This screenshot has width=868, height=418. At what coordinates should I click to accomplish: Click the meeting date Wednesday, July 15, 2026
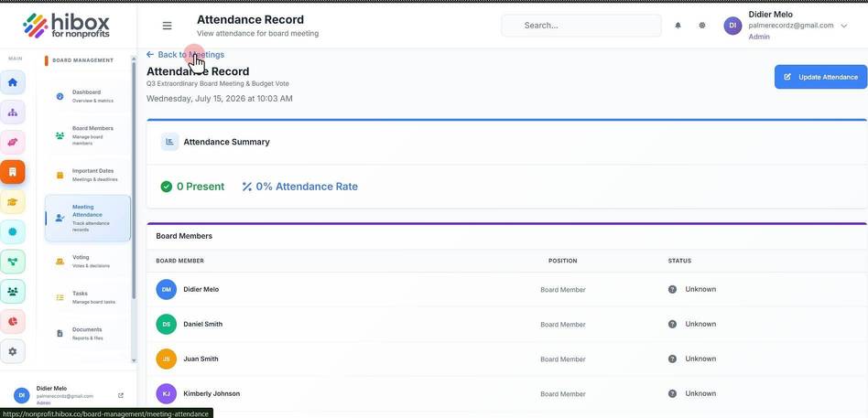[219, 99]
